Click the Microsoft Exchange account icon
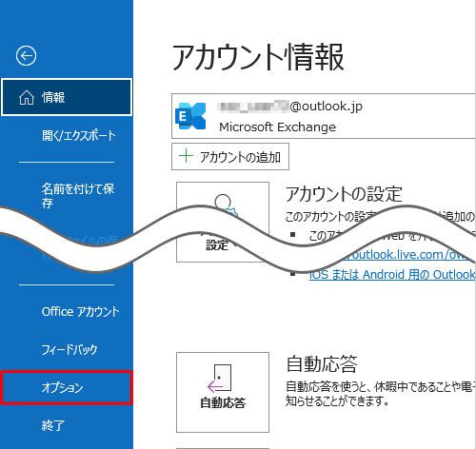The width and height of the screenshot is (476, 449). point(190,116)
